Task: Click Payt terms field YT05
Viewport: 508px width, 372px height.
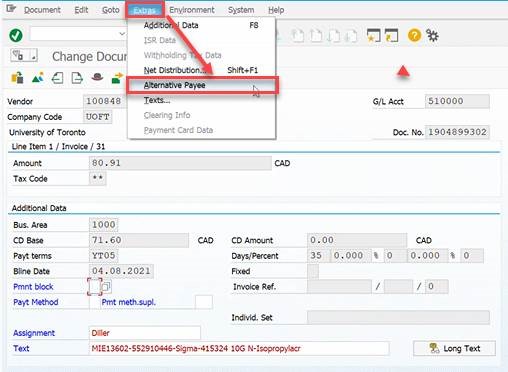Action: [103, 256]
